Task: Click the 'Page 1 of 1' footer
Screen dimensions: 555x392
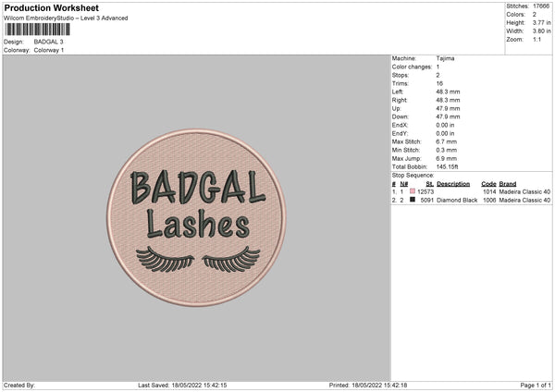Action: [536, 386]
